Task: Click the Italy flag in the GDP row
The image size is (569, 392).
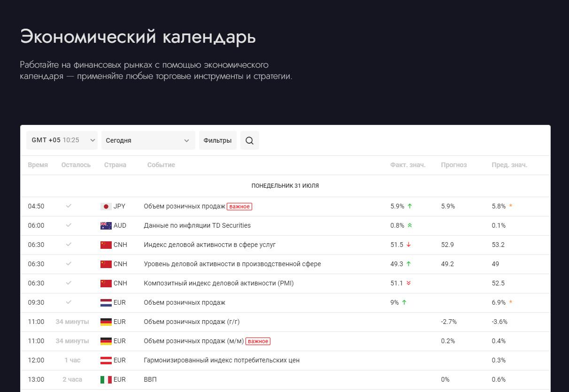Action: pos(106,380)
